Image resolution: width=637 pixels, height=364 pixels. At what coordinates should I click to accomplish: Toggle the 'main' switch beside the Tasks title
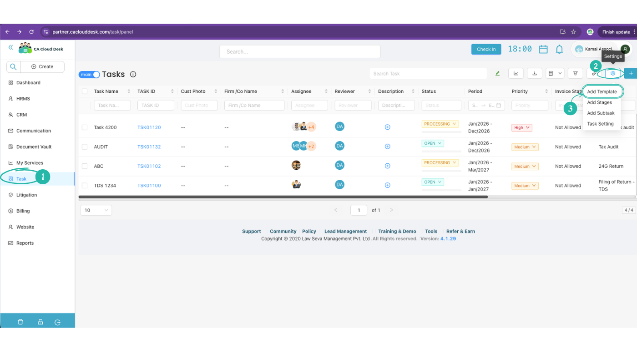pos(89,74)
